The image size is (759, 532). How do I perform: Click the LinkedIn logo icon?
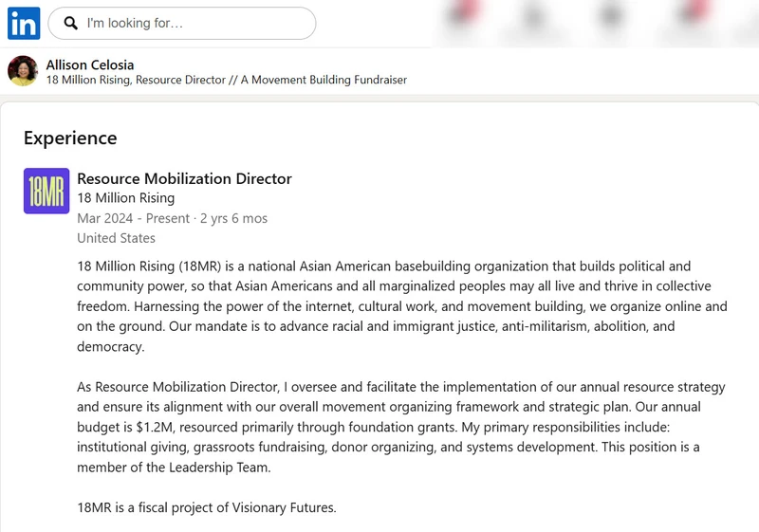click(x=24, y=23)
